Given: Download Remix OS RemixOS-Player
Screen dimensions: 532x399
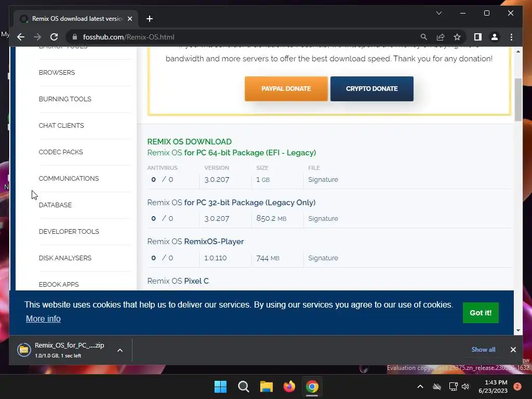Looking at the screenshot, I should [195, 242].
